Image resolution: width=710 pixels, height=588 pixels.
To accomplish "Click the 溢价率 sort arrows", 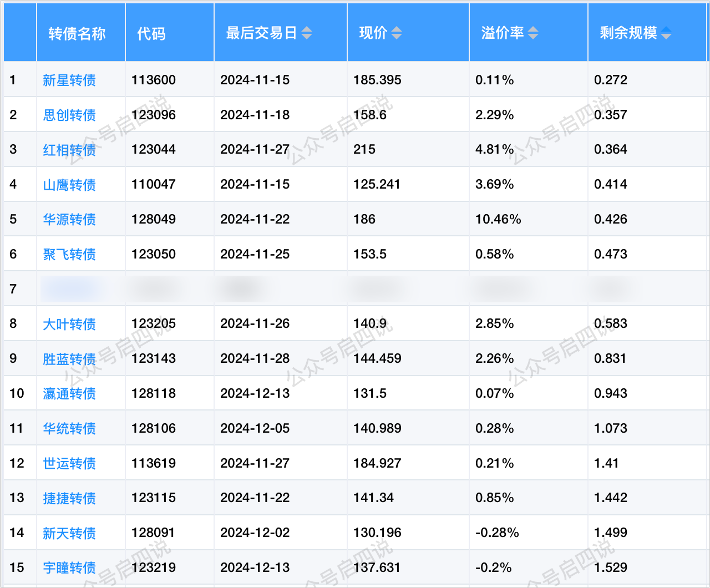I will coord(532,33).
